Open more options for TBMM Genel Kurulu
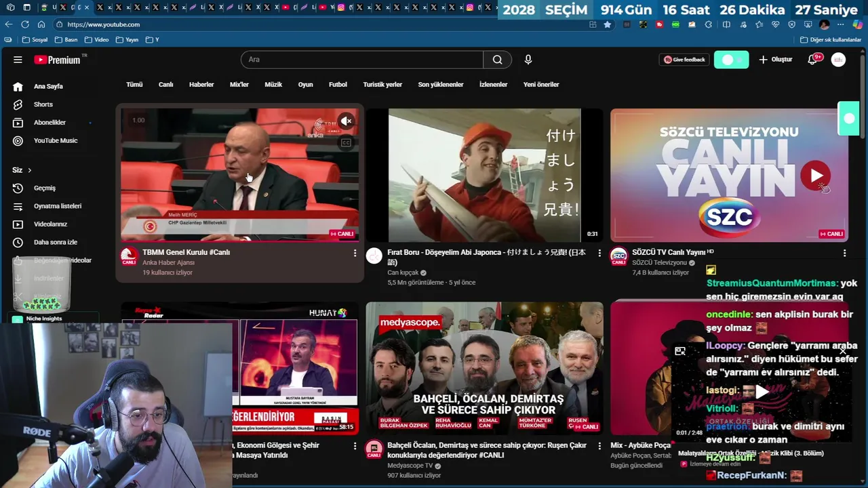This screenshot has width=868, height=488. pyautogui.click(x=355, y=253)
